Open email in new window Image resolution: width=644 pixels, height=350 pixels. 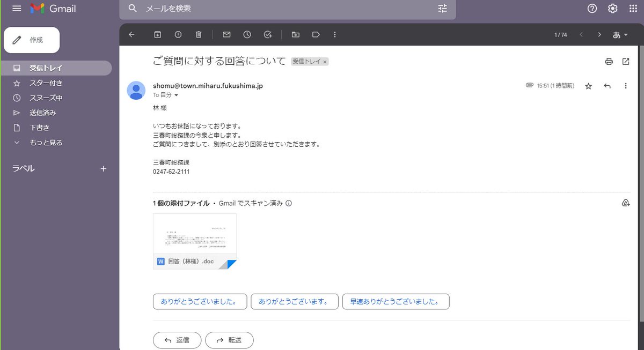pyautogui.click(x=626, y=62)
